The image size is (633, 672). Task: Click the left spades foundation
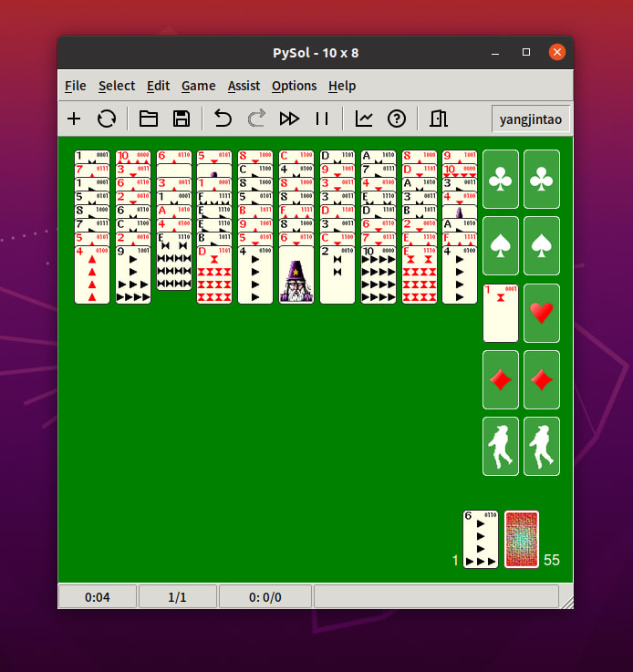501,246
